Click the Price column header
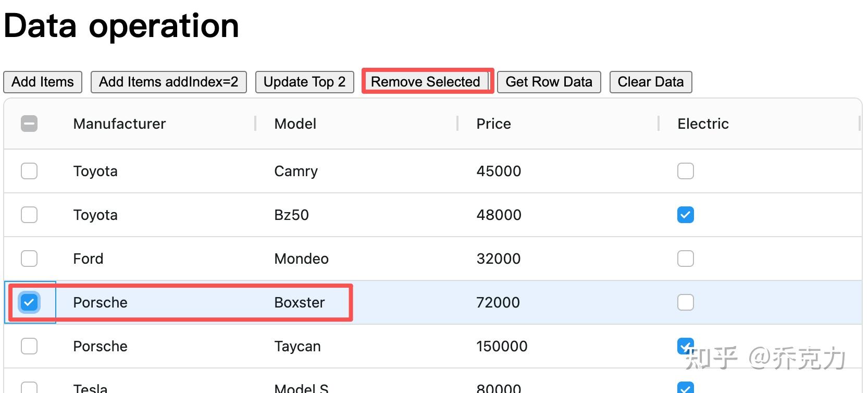The height and width of the screenshot is (393, 868). 494,124
